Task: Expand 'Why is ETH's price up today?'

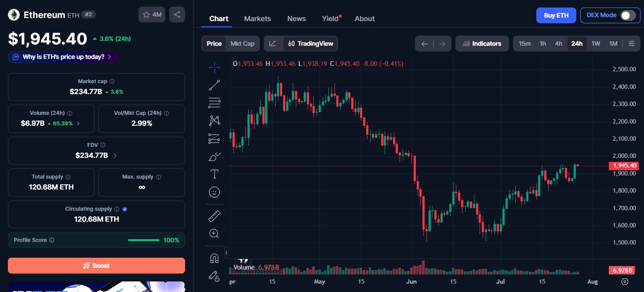Action: point(62,57)
